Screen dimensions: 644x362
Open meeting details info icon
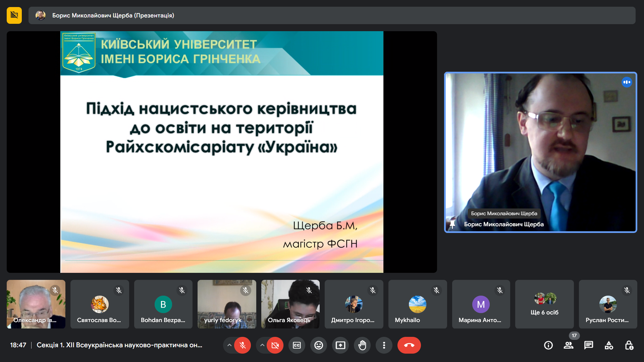pos(548,345)
